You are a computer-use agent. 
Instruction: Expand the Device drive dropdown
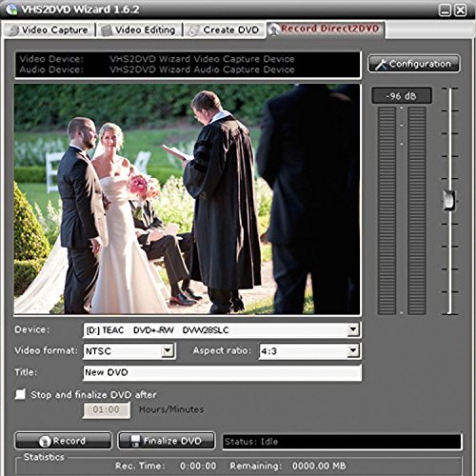(353, 330)
